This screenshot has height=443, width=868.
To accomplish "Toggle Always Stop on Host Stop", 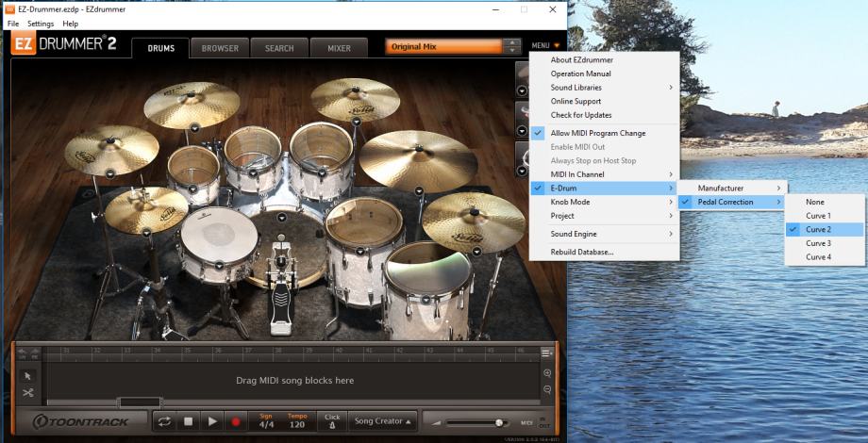I will (605, 161).
